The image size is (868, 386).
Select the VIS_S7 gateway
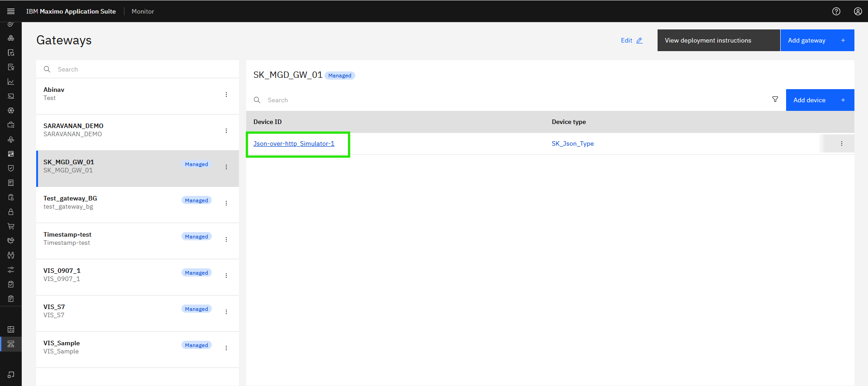click(138, 313)
